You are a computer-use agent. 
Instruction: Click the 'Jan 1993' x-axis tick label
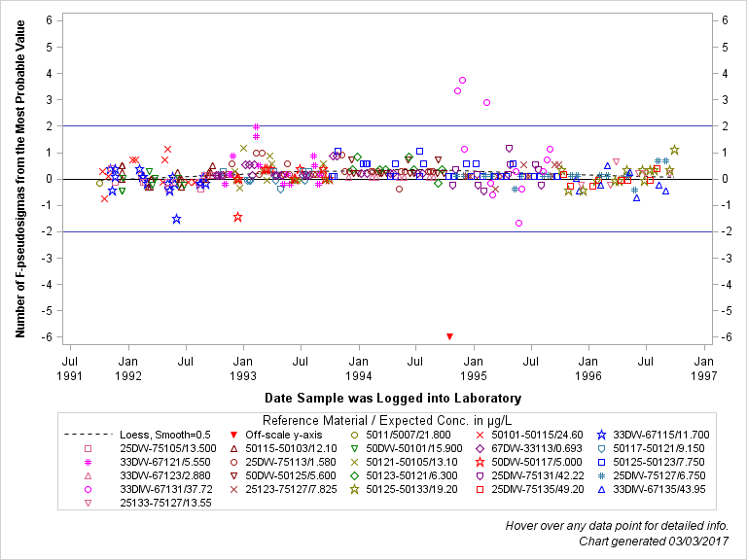pyautogui.click(x=243, y=368)
